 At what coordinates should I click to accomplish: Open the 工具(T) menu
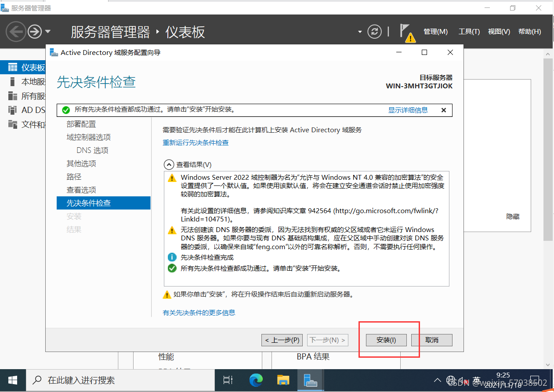469,32
